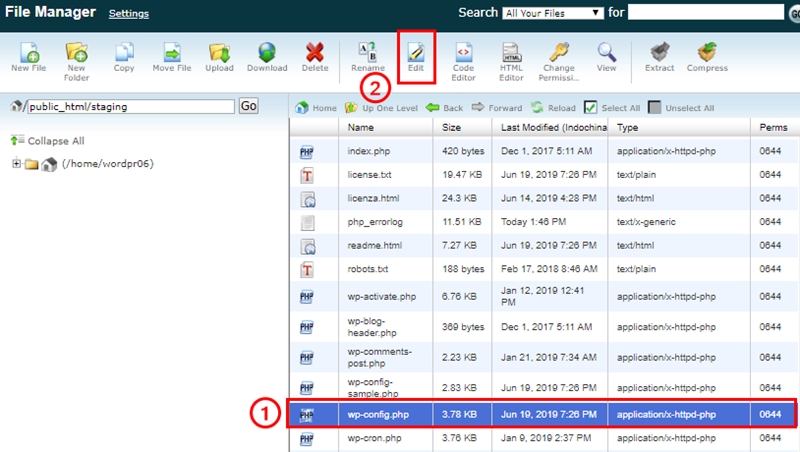Sort by the Type column header
800x452 pixels.
pyautogui.click(x=628, y=128)
